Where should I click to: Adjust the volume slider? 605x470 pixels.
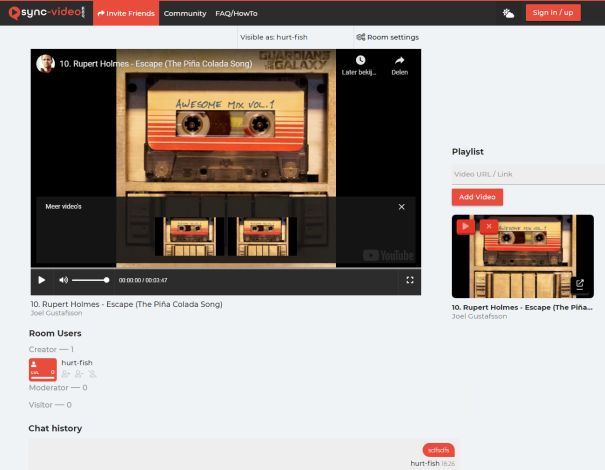coord(91,280)
